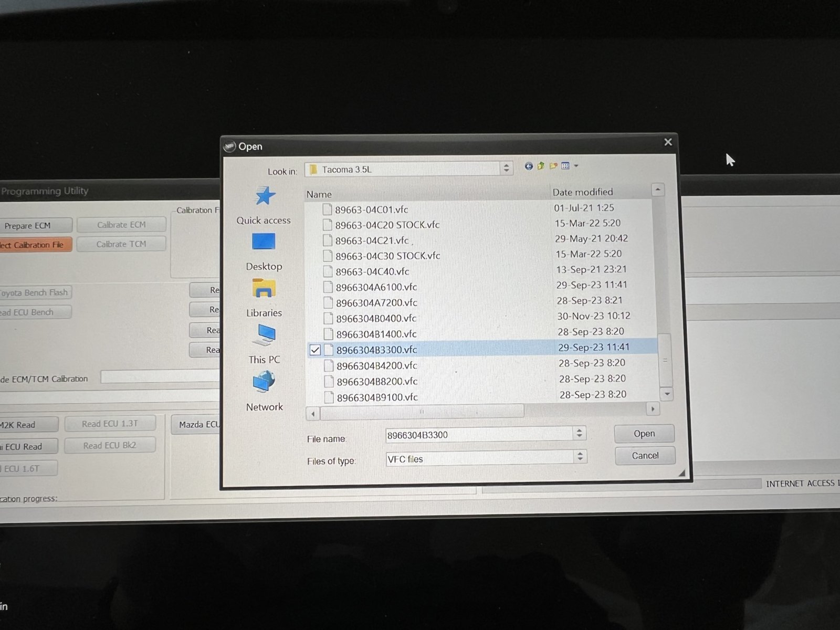
Task: Click file icon of 8966304B1400.vfc
Action: (x=329, y=334)
